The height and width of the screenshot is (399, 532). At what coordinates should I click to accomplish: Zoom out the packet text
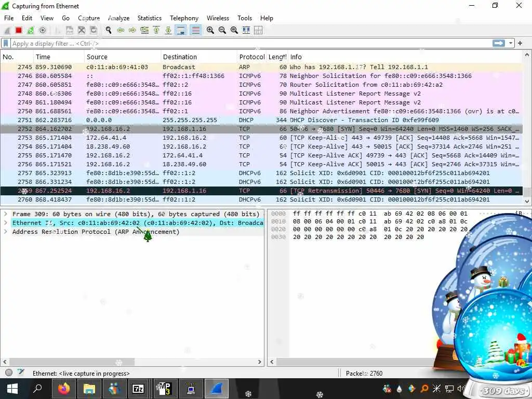tap(222, 30)
